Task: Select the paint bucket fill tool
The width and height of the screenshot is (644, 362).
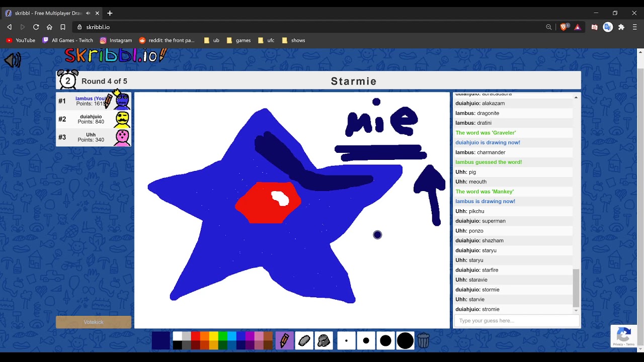Action: point(324,340)
